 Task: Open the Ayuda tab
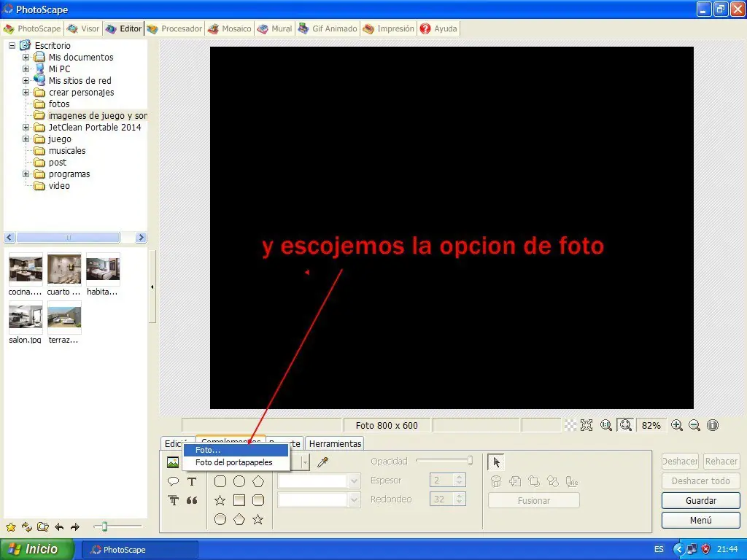(438, 28)
